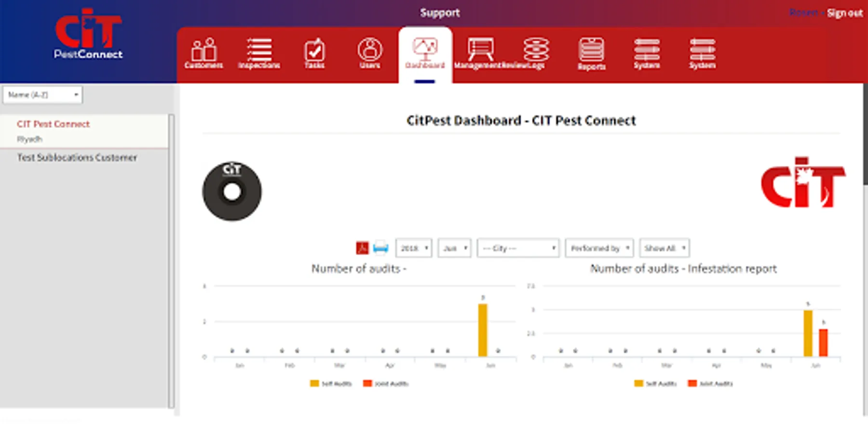Sign out of the account
868x434 pixels.
(x=845, y=13)
